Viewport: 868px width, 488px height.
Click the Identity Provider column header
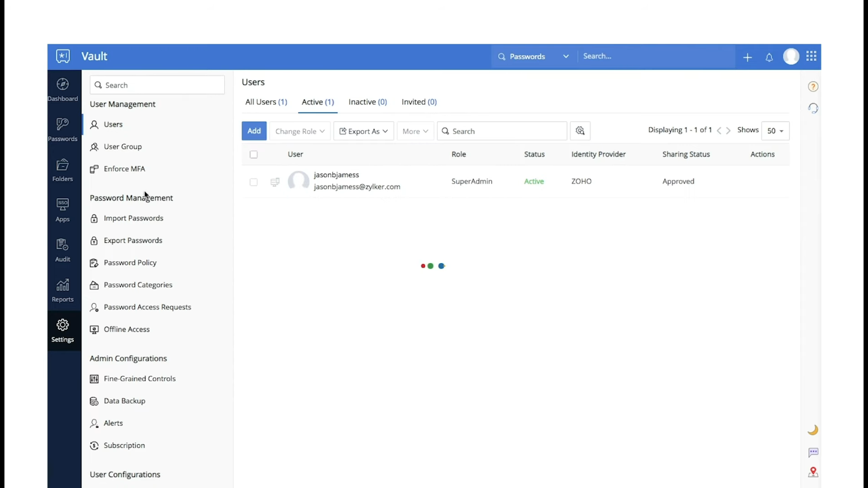[x=599, y=154]
